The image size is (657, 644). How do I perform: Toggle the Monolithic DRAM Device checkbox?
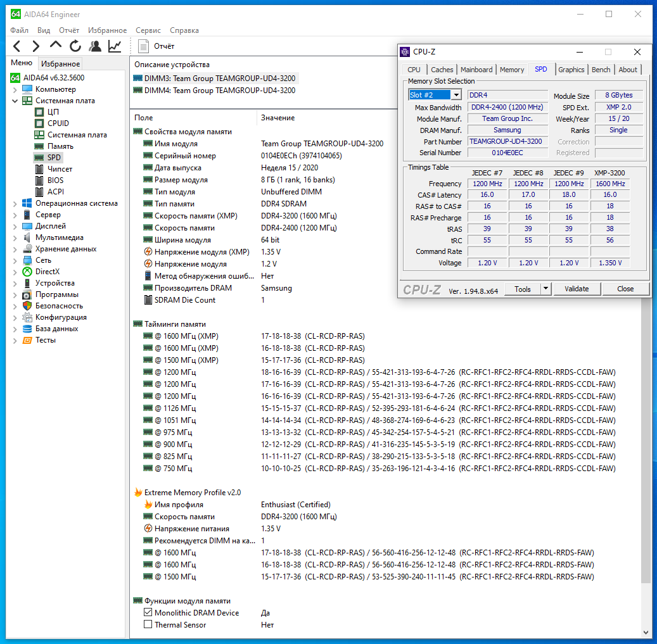pyautogui.click(x=148, y=612)
